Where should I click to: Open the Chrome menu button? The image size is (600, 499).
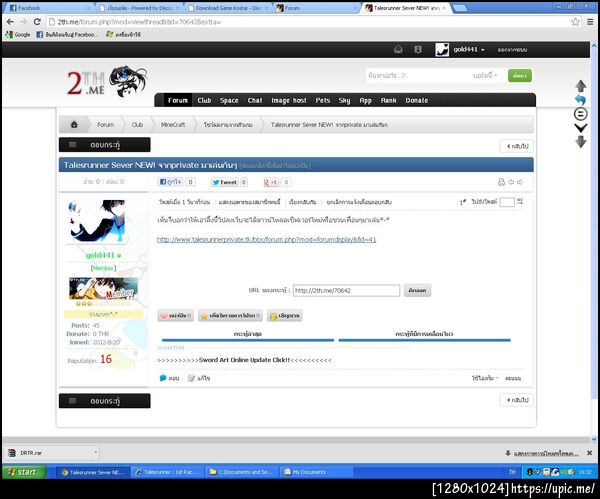[x=590, y=22]
